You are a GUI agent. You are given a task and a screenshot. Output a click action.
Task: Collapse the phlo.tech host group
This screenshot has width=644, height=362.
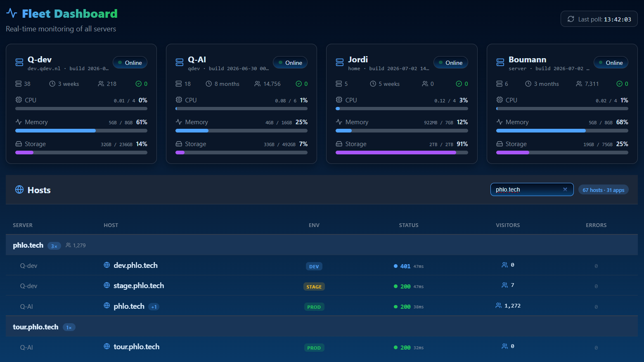point(322,245)
